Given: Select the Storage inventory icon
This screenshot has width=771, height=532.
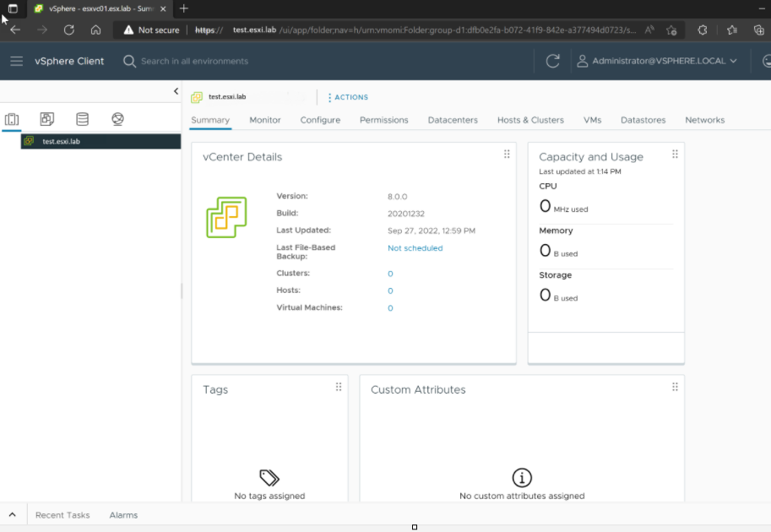Looking at the screenshot, I should click(x=82, y=119).
